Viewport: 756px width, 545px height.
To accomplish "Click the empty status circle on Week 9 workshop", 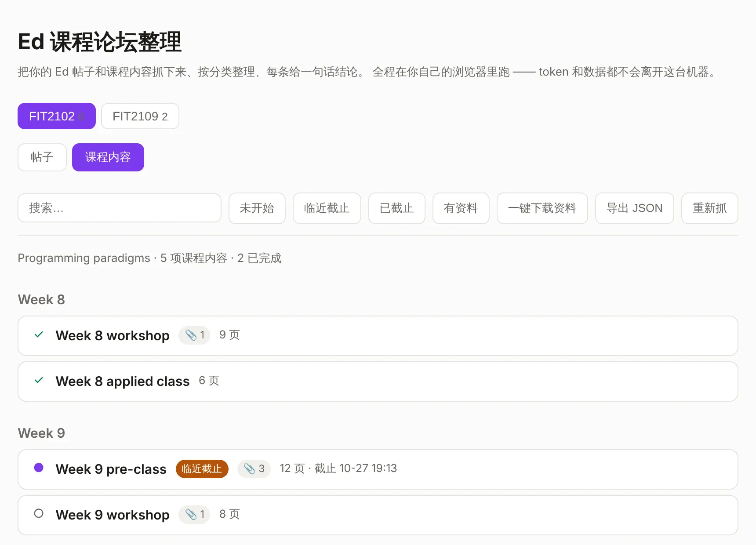I will (x=39, y=513).
